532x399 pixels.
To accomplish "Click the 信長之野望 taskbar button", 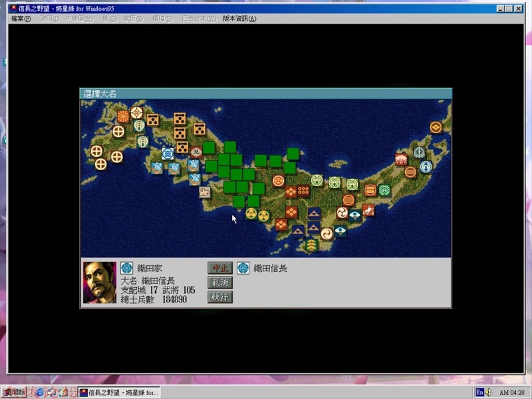I will pos(119,392).
